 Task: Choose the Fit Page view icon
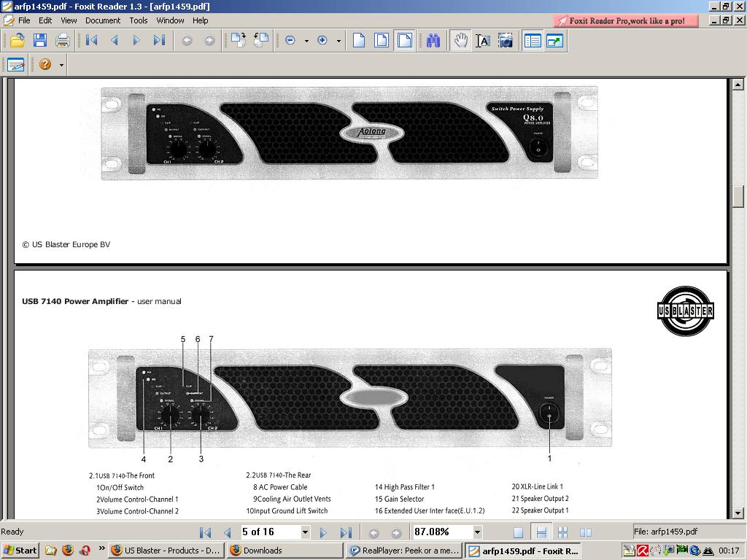[x=382, y=41]
